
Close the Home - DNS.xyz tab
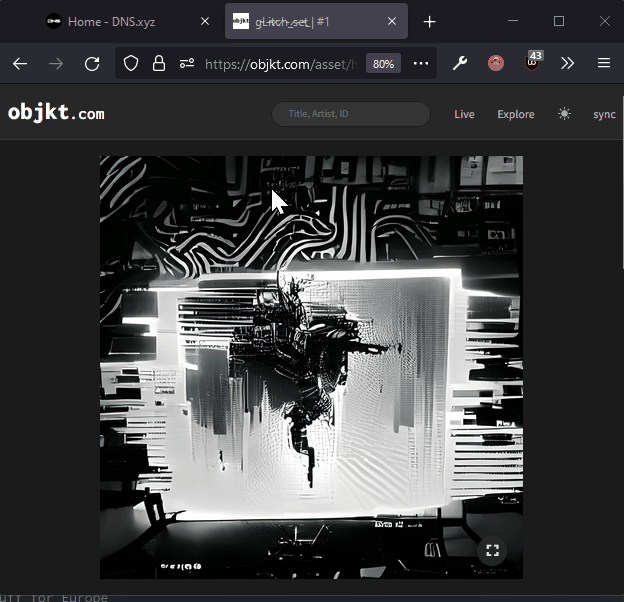click(205, 21)
